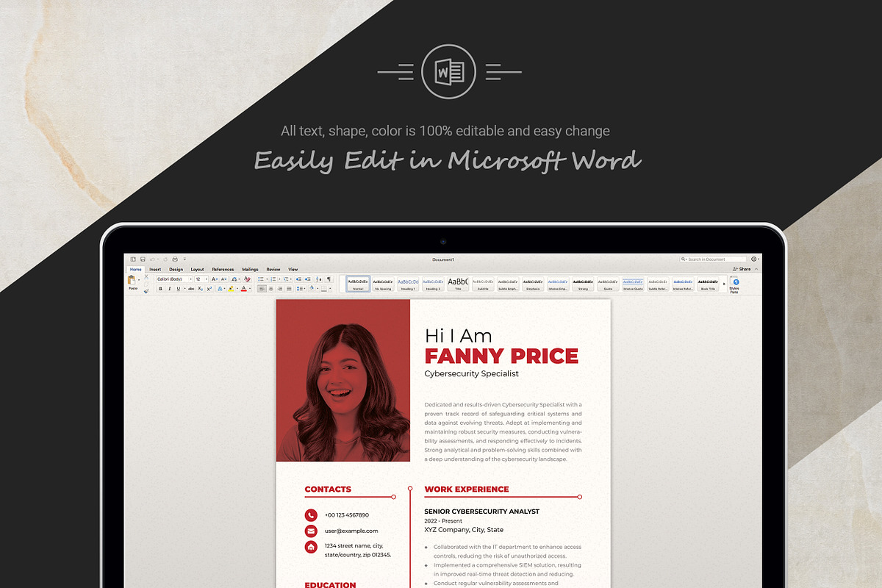Click the Undo arrow icon
Viewport: 882px width, 588px height.
tap(152, 259)
